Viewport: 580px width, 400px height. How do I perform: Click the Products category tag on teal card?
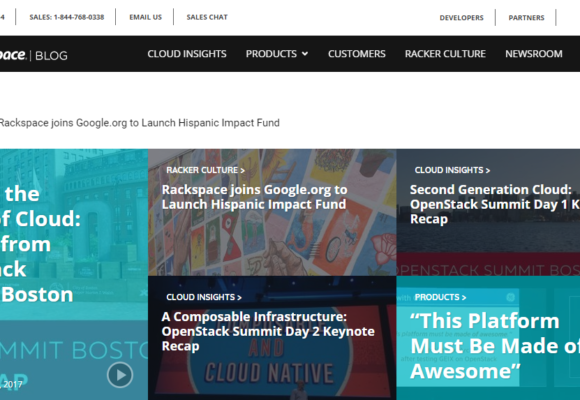point(440,297)
